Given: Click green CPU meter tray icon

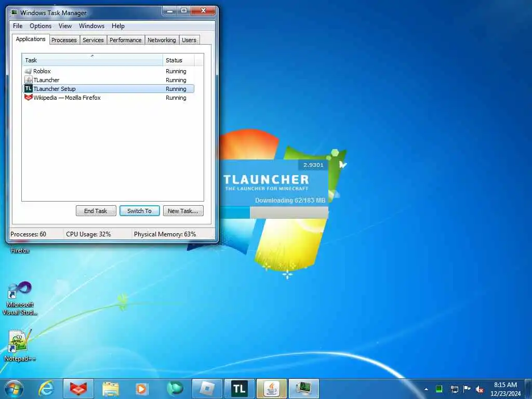Looking at the screenshot, I should tap(439, 389).
